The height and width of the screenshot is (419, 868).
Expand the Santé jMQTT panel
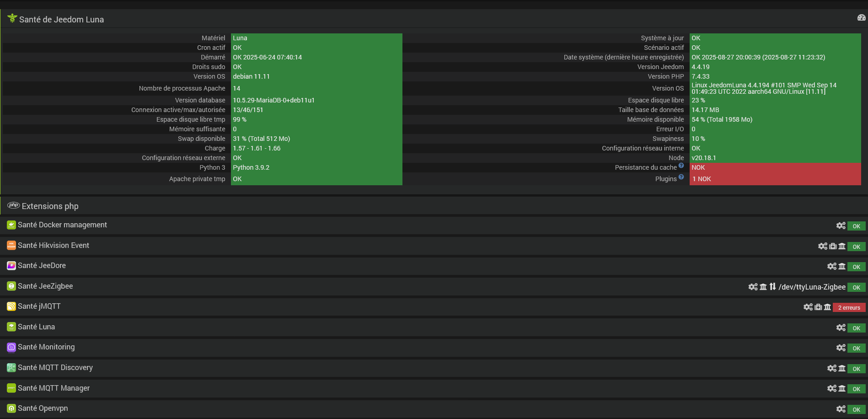point(39,306)
